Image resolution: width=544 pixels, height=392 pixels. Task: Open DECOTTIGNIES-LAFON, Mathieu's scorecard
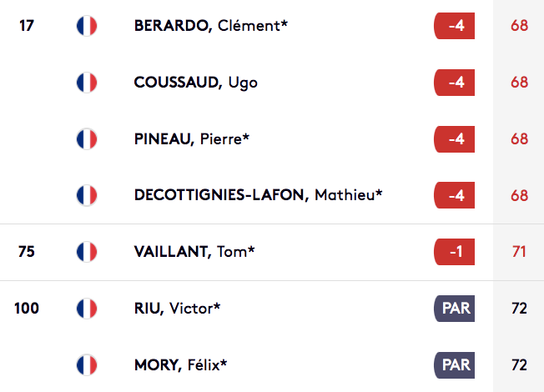click(x=258, y=195)
